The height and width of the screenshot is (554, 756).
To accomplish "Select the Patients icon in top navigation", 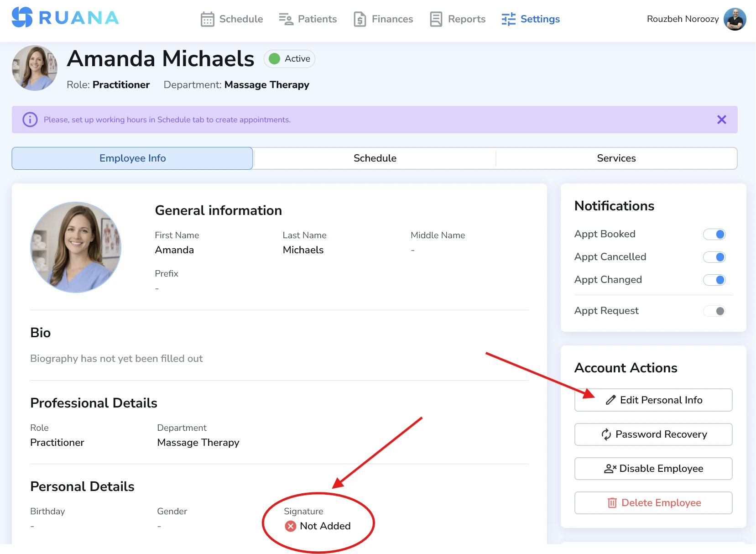I will tap(285, 19).
